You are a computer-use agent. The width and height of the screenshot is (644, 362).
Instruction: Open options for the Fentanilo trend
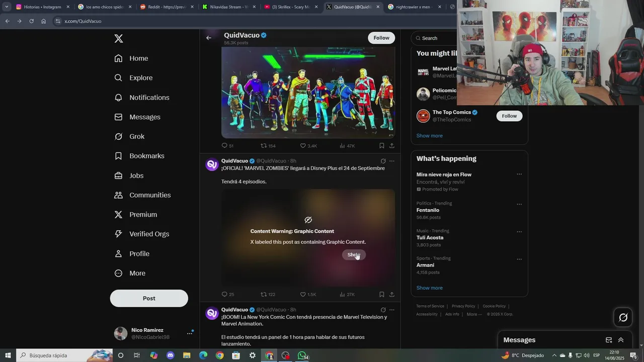pyautogui.click(x=519, y=205)
